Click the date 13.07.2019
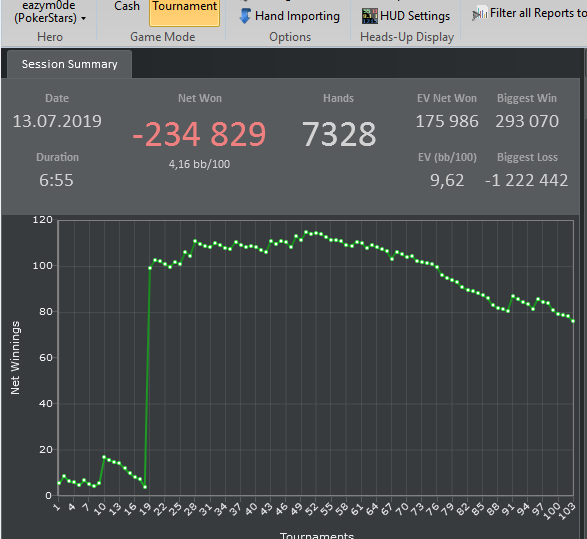This screenshot has width=587, height=539. [57, 121]
